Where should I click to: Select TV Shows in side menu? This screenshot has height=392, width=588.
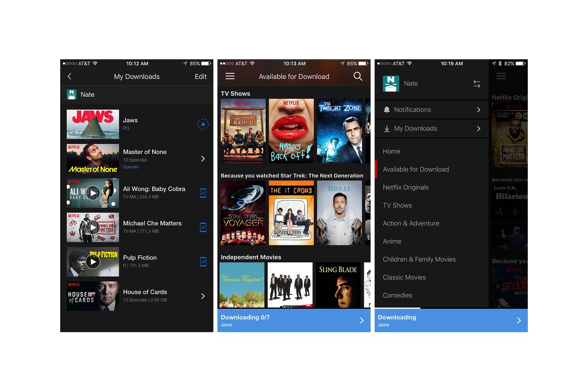coord(397,205)
